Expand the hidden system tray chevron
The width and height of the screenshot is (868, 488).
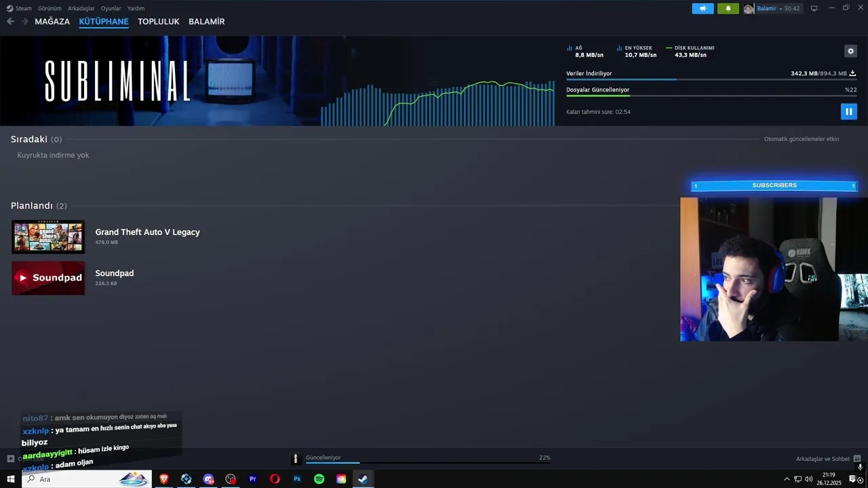tap(787, 479)
